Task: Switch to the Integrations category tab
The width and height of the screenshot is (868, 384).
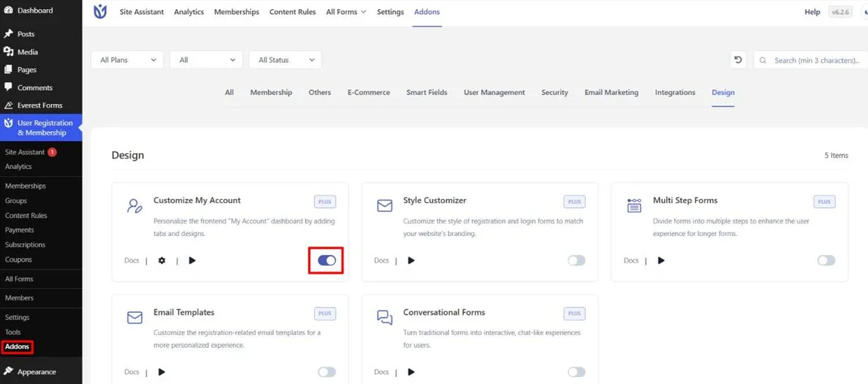Action: tap(676, 92)
